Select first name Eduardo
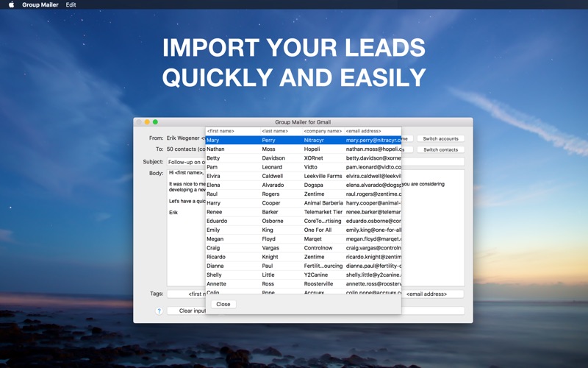Image resolution: width=588 pixels, height=368 pixels. click(217, 222)
